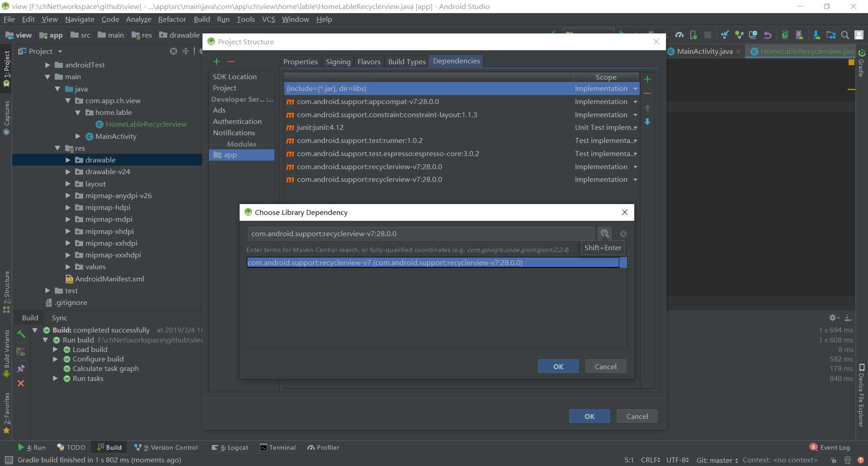Open scope dropdown for junit dependency
Image resolution: width=868 pixels, height=466 pixels.
(635, 128)
